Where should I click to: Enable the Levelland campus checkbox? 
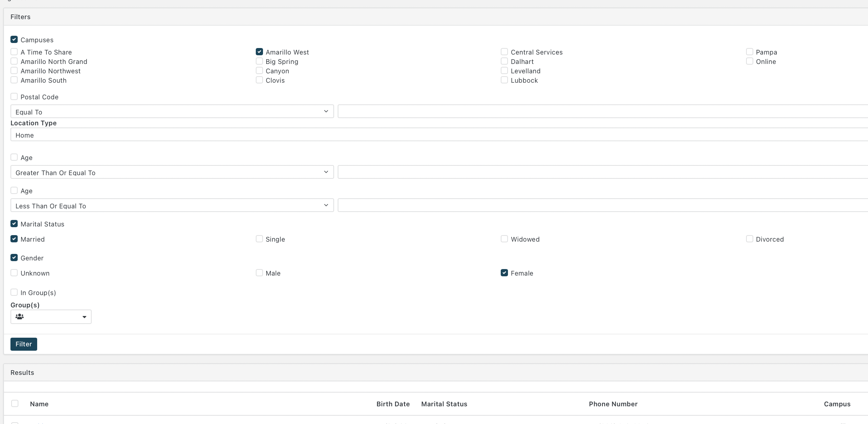pyautogui.click(x=504, y=70)
